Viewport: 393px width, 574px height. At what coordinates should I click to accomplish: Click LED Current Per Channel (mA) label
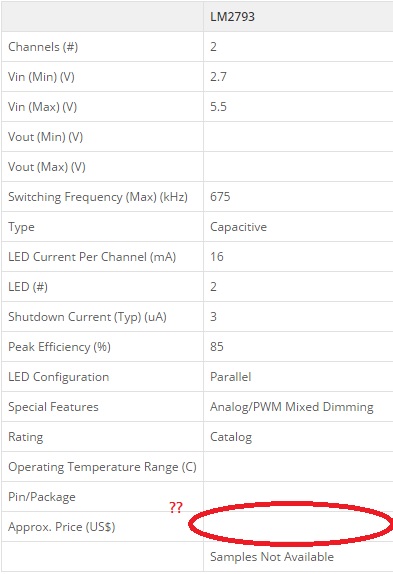click(92, 257)
